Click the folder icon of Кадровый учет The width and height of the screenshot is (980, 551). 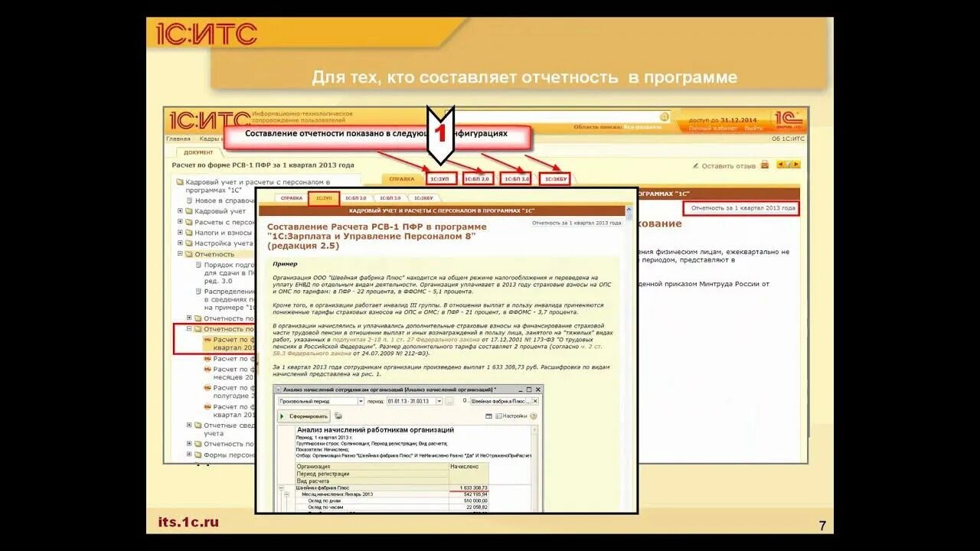[189, 211]
